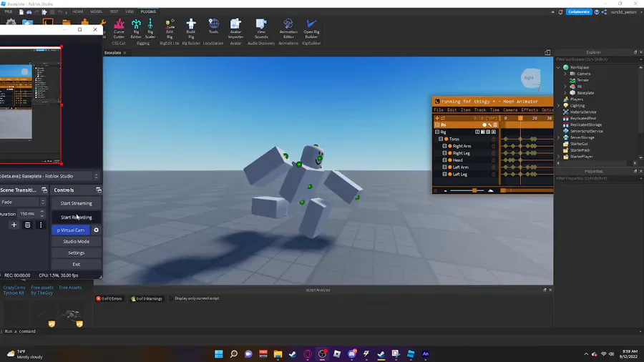Switch to the TEST ribbon tab
This screenshot has width=644, height=362.
[x=114, y=12]
